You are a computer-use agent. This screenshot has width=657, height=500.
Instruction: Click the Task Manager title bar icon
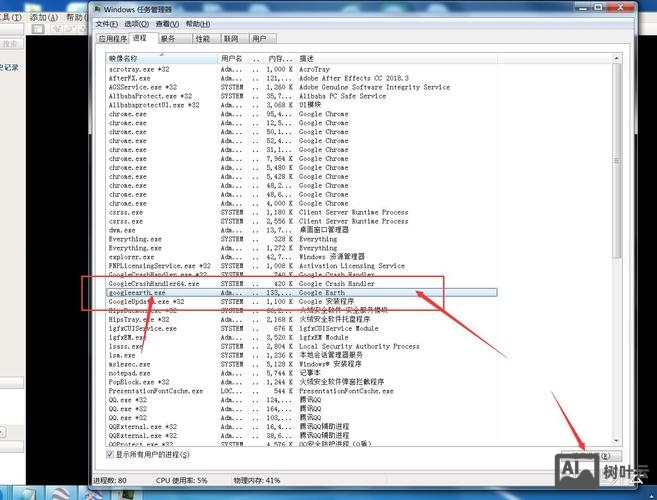tap(96, 9)
